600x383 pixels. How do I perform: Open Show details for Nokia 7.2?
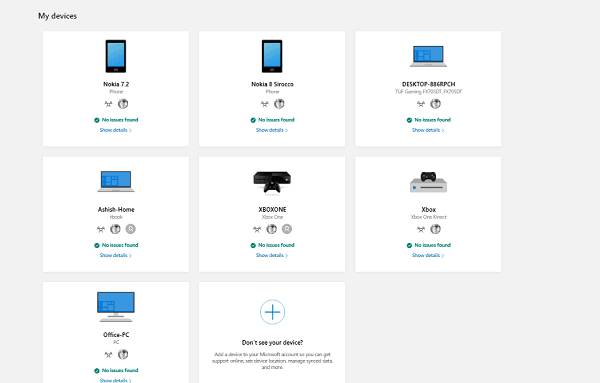116,130
